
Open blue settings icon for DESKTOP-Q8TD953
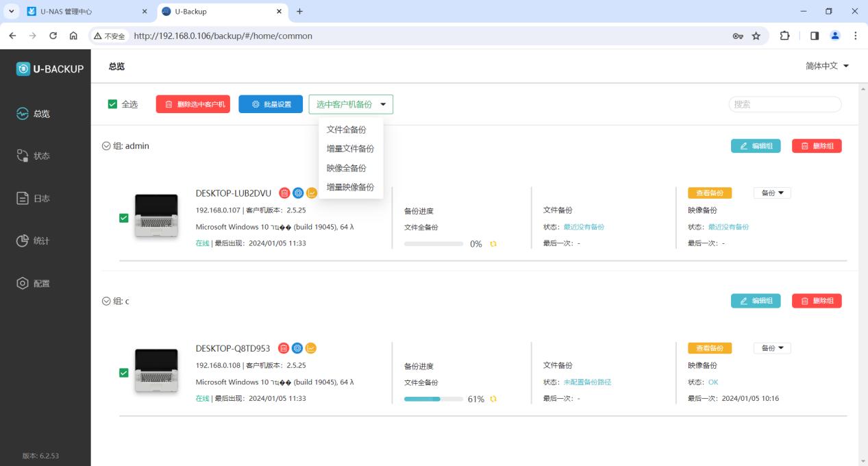click(x=298, y=348)
